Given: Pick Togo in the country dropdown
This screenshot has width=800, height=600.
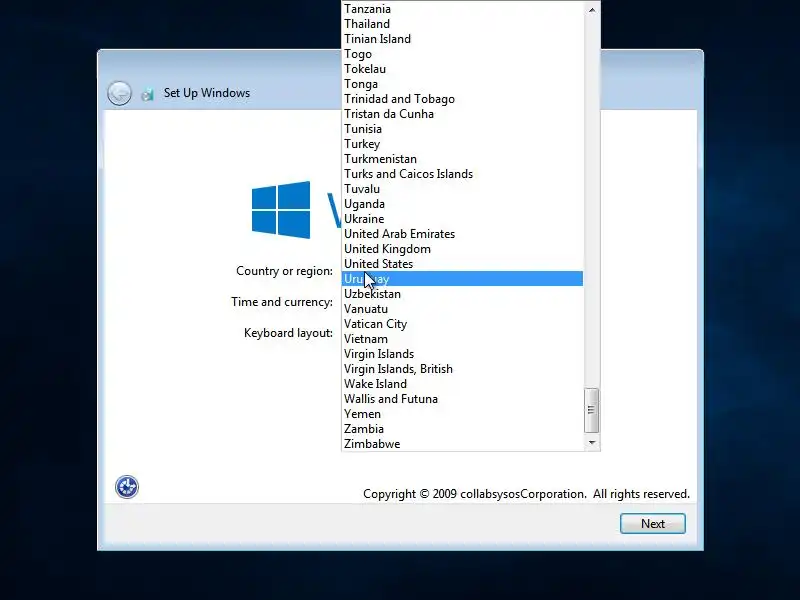Looking at the screenshot, I should click(x=462, y=54).
